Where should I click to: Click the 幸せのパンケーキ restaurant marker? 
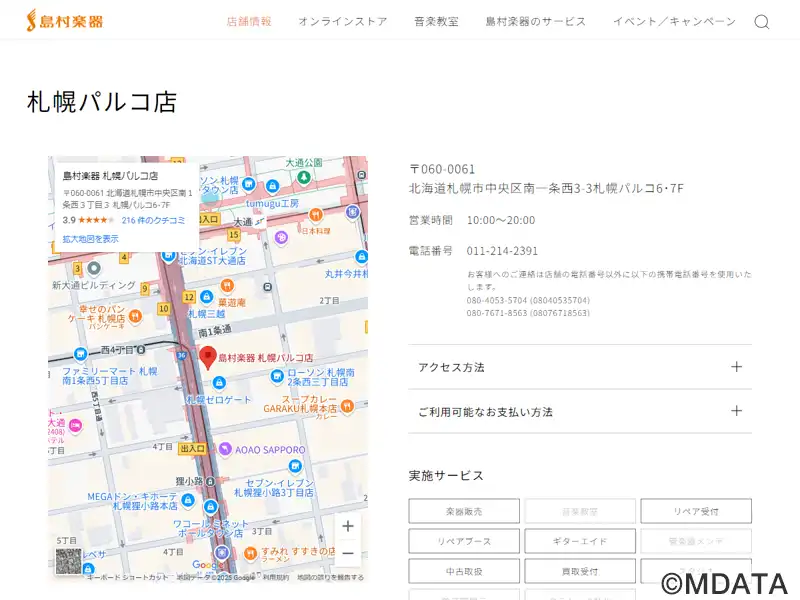click(x=135, y=316)
